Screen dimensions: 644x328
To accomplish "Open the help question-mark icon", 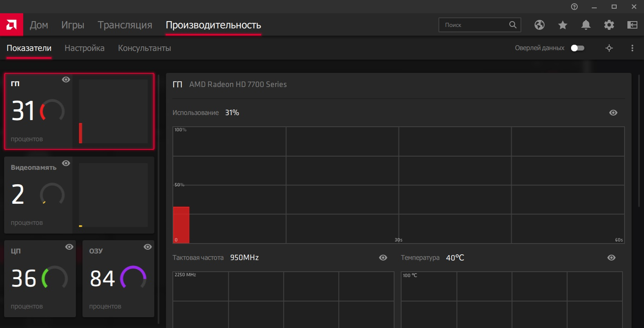I will pos(574,7).
